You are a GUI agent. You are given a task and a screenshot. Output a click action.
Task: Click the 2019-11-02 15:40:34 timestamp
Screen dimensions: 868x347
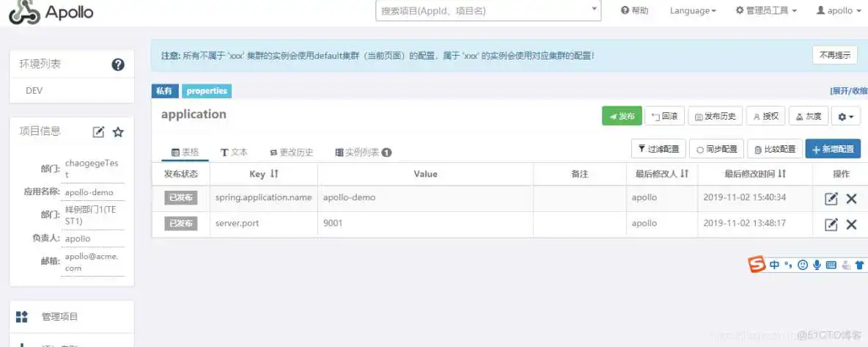click(x=745, y=197)
